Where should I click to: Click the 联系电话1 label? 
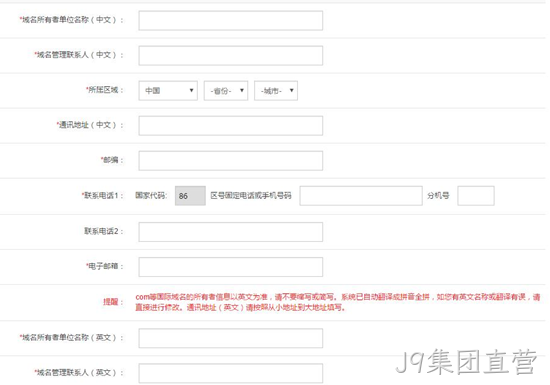pos(102,195)
